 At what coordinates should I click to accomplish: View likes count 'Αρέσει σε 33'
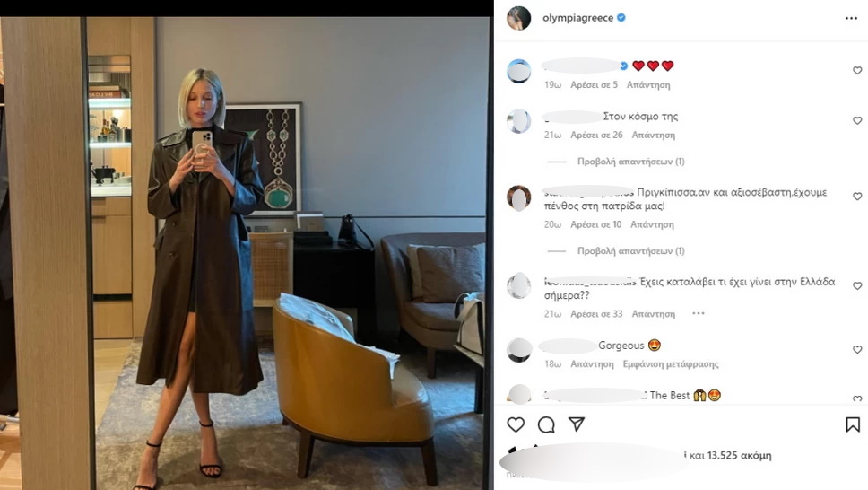596,314
